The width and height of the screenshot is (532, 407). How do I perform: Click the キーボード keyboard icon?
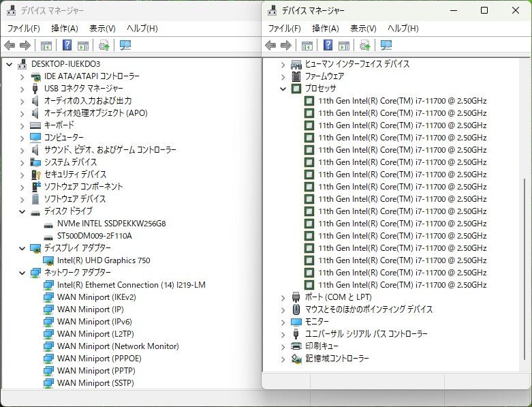pyautogui.click(x=35, y=125)
